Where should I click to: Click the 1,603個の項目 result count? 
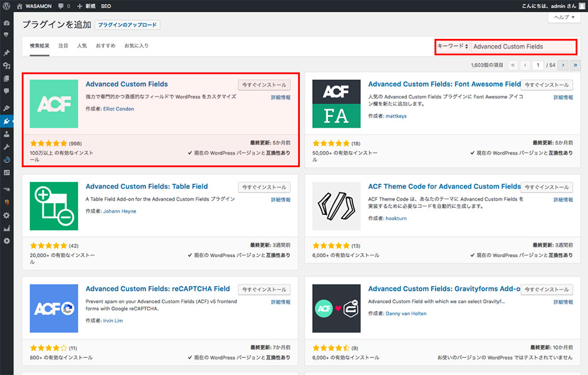[x=487, y=65]
